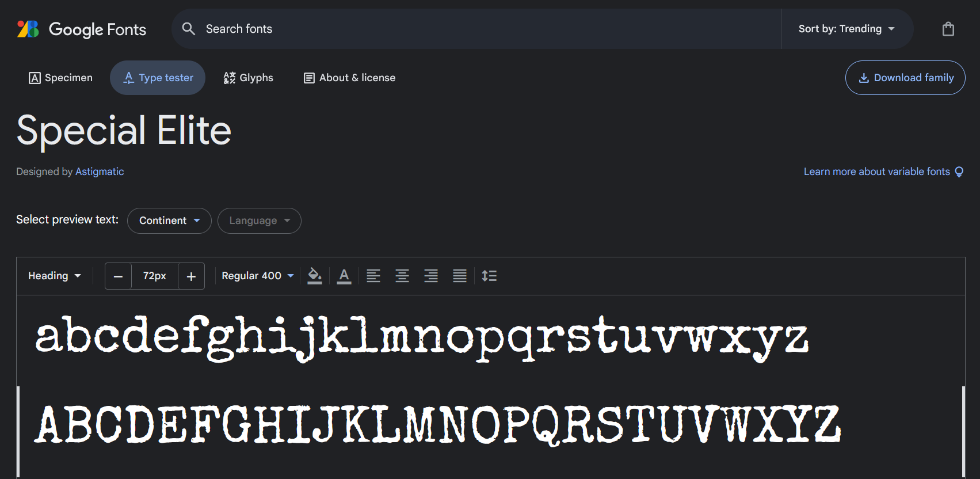980x479 pixels.
Task: Click the Download family button
Action: [x=905, y=78]
